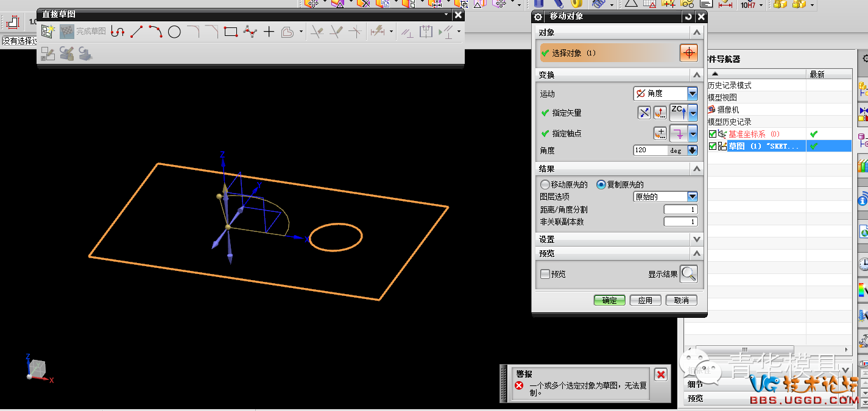The width and height of the screenshot is (868, 411).
Task: Click the Make Symmetric tool
Action: pyautogui.click(x=426, y=32)
